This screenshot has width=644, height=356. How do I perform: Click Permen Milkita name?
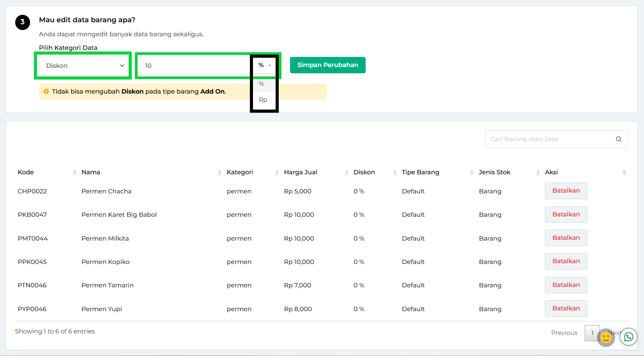(105, 239)
